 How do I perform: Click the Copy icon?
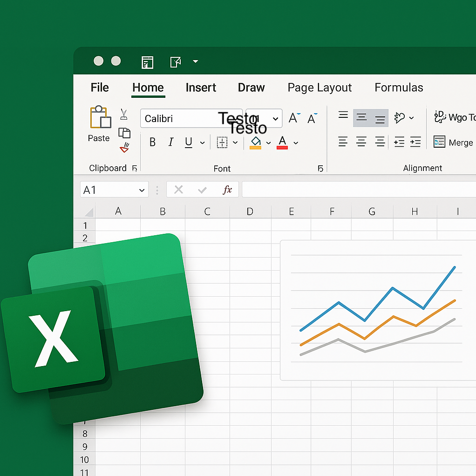[x=124, y=133]
